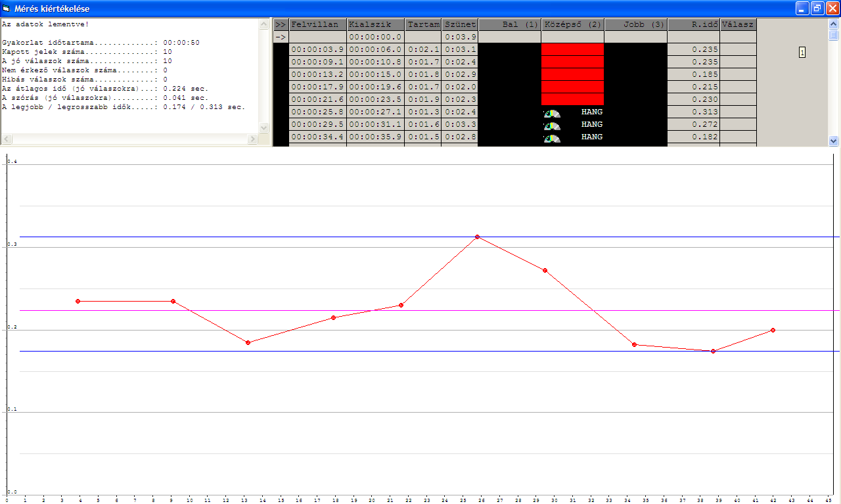Image resolution: width=841 pixels, height=504 pixels.
Task: Minimize the 'Mérés kiértékelése' window
Action: click(x=802, y=9)
